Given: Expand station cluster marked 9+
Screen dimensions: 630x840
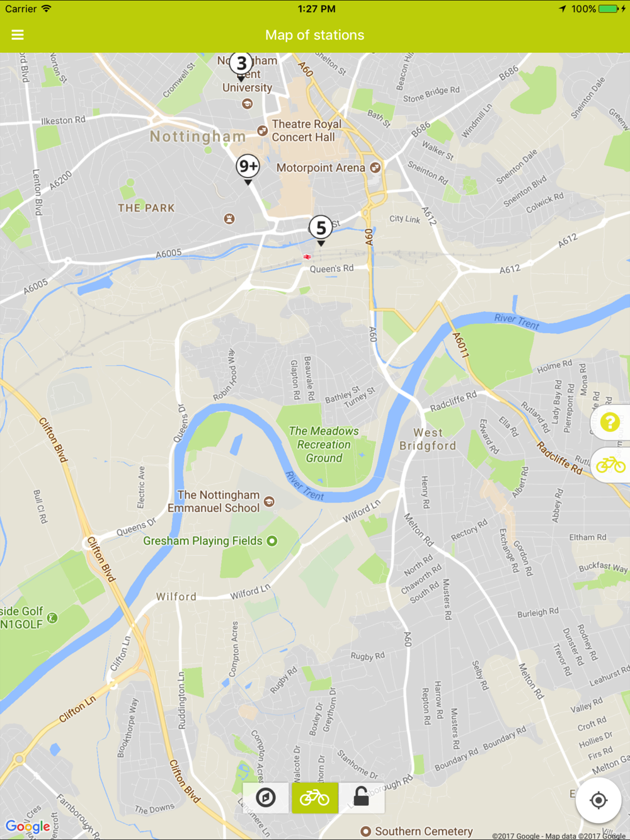Looking at the screenshot, I should click(x=248, y=169).
